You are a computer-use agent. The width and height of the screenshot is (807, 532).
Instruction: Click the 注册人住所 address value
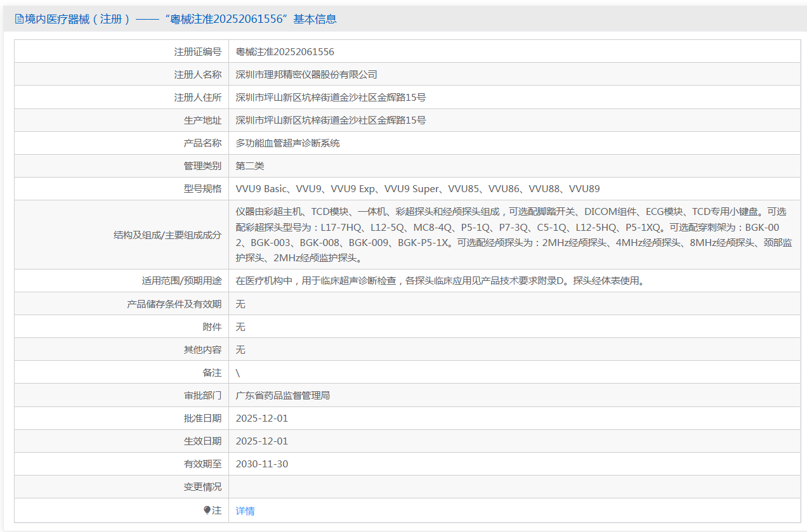(331, 98)
